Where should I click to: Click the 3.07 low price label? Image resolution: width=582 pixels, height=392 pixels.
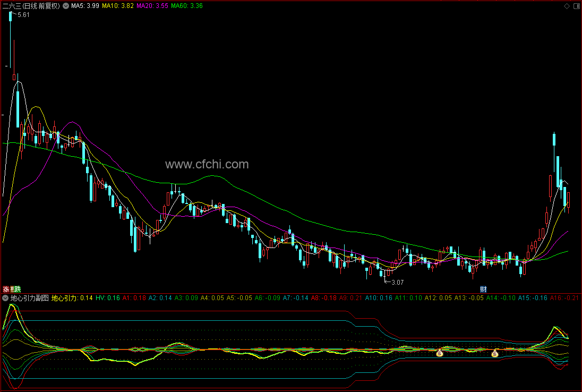398,283
